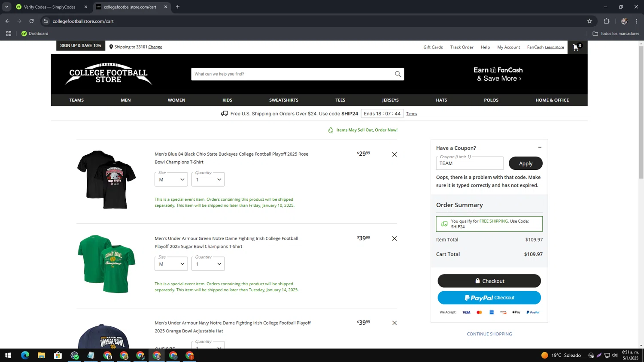Open the browser profile avatar
The height and width of the screenshot is (362, 644).
pyautogui.click(x=624, y=21)
